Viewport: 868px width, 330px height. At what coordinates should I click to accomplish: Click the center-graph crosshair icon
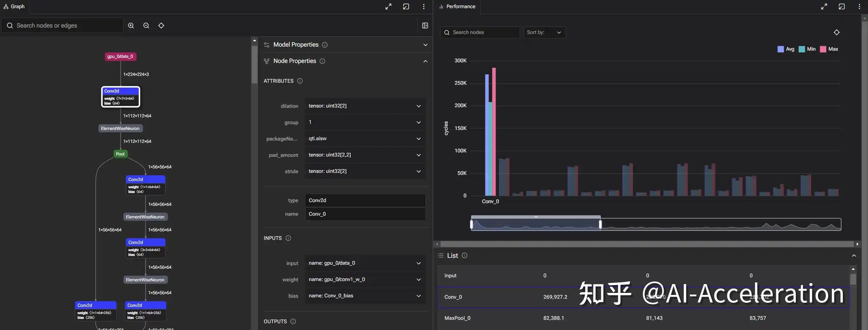pyautogui.click(x=161, y=26)
